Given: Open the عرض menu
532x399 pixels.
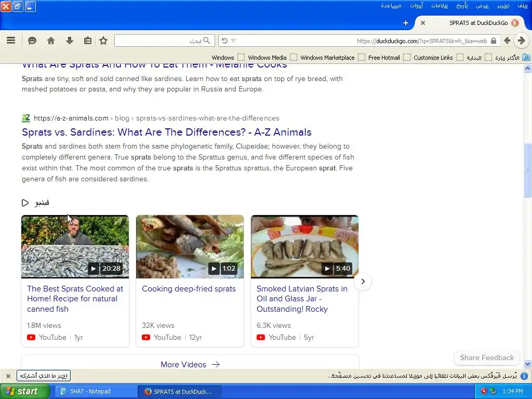Looking at the screenshot, I should point(482,6).
